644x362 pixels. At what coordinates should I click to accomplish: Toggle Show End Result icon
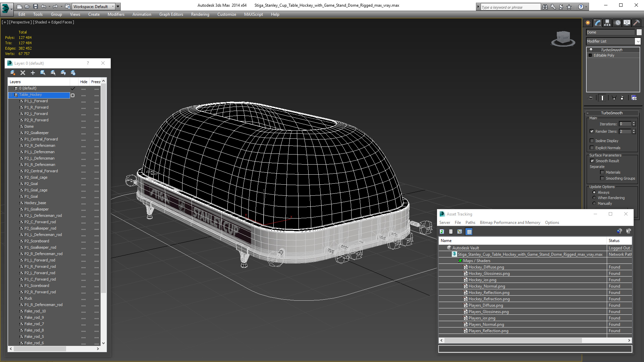pos(602,98)
